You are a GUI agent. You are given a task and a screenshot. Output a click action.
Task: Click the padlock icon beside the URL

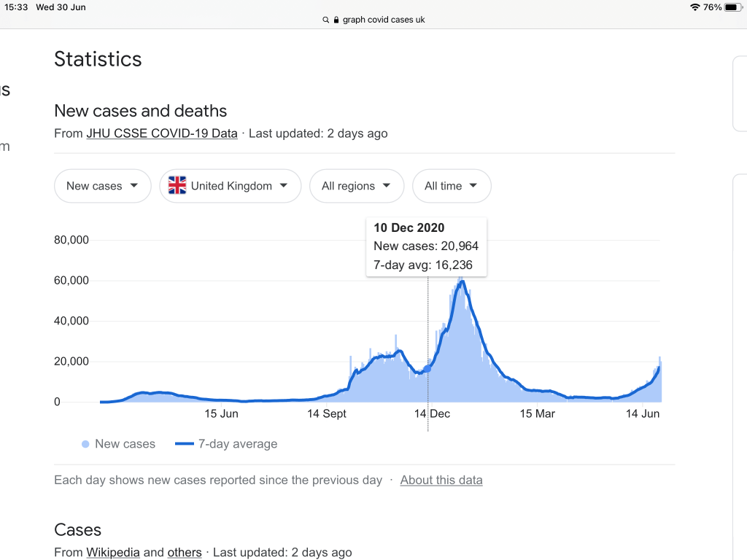click(336, 20)
